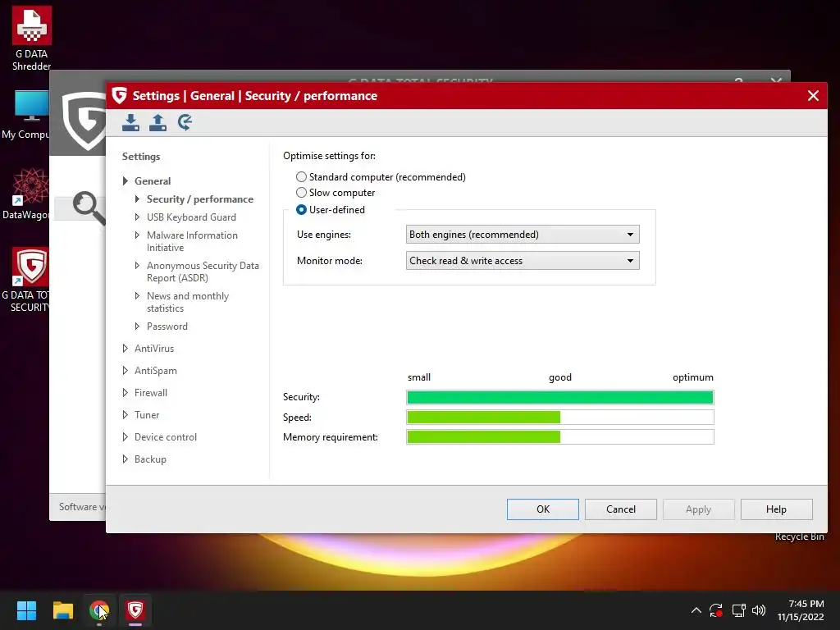
Task: Click the G DATA shield logo in title bar
Action: pos(120,95)
